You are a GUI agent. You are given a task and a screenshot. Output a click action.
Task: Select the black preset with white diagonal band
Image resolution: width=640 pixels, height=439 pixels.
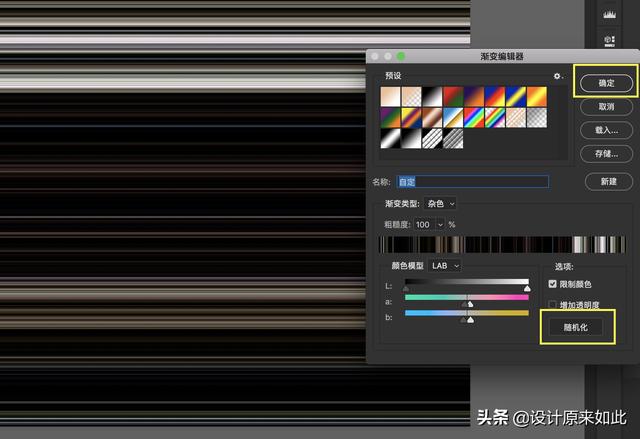coord(390,138)
